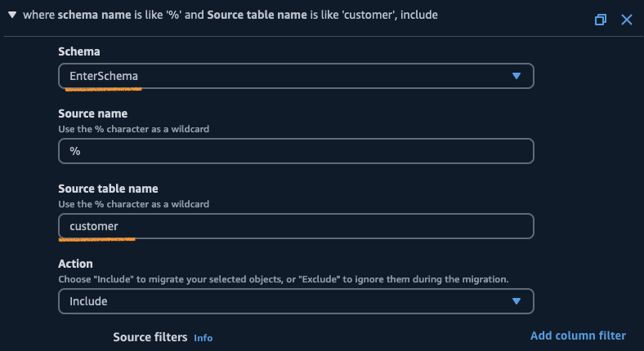The image size is (644, 351).
Task: Click the rule summary header text
Action: tap(229, 16)
